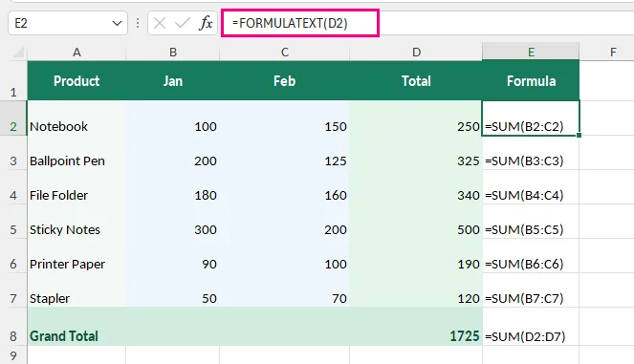Viewport: 634px width, 364px height.
Task: Click Sticky Notes' Total value 500
Action: tap(416, 222)
